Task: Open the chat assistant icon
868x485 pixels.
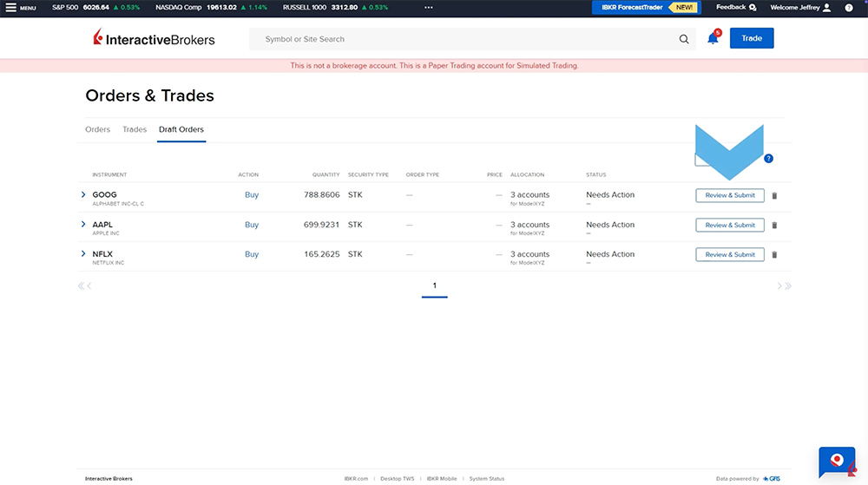Action: pos(837,462)
